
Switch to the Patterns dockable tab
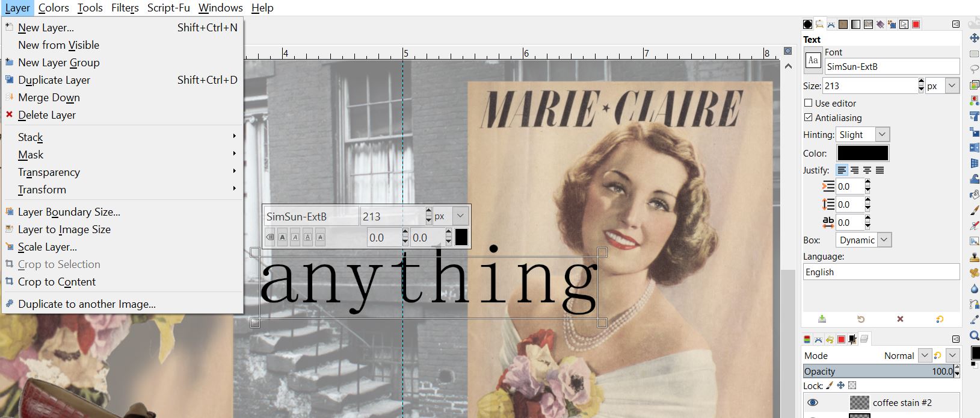pos(843,24)
